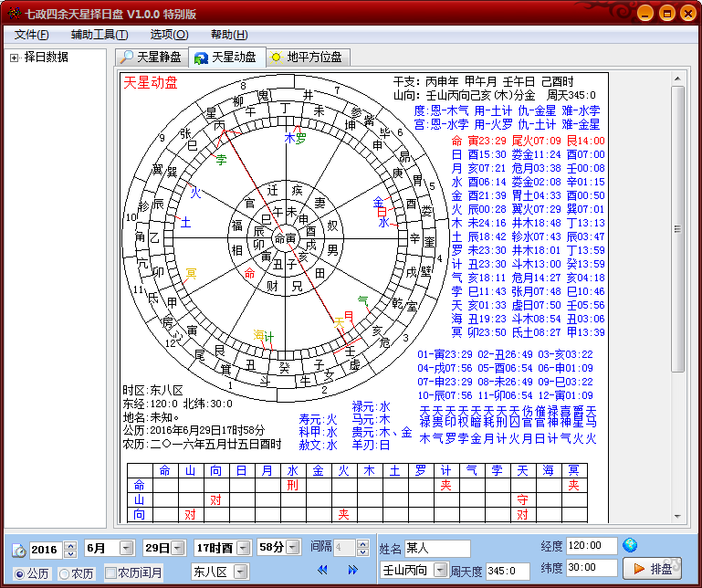This screenshot has width=702, height=588.
Task: Click the clock icon beside the year field
Action: click(19, 550)
